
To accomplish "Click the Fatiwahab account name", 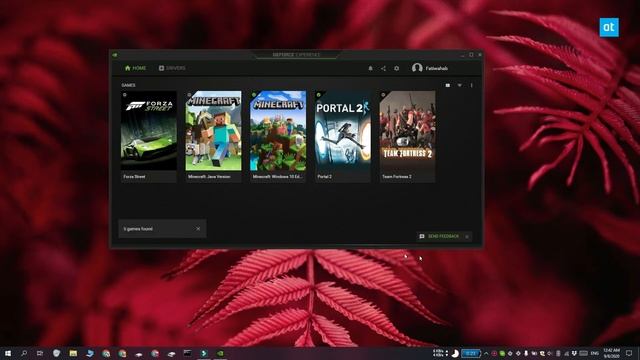I will [x=436, y=69].
